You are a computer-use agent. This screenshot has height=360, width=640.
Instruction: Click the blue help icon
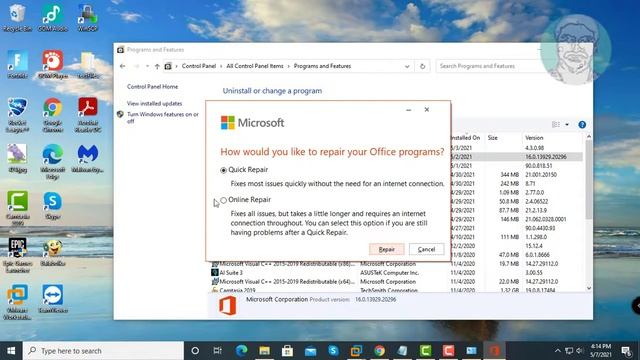coord(582,124)
